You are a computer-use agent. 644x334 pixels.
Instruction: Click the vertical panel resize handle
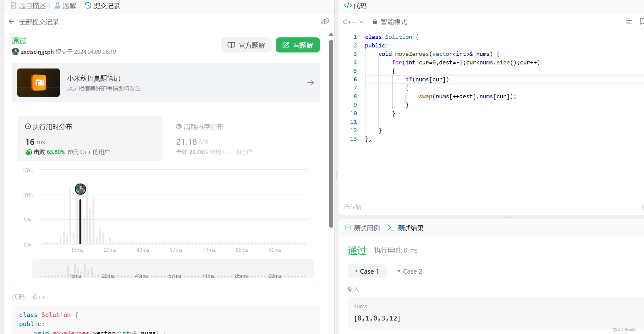pos(337,175)
